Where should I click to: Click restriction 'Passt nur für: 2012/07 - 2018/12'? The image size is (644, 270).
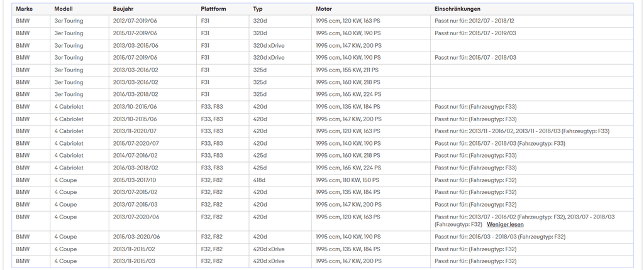(474, 21)
